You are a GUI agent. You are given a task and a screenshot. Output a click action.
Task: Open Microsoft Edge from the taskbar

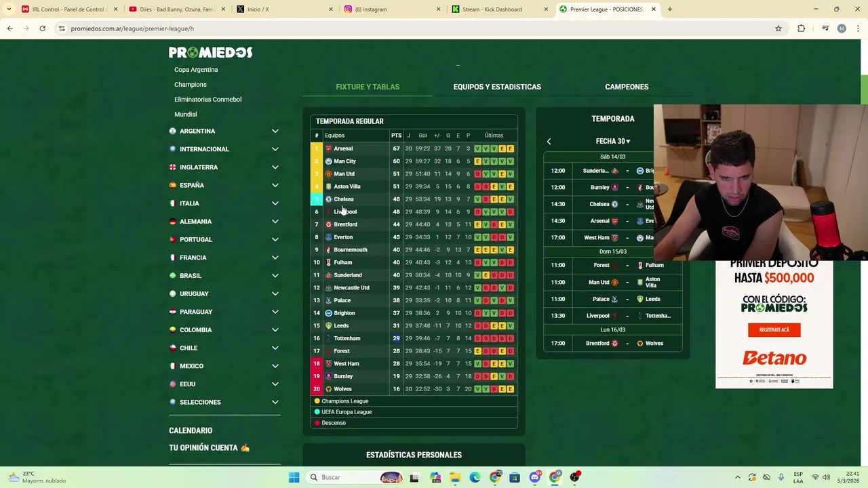click(475, 477)
